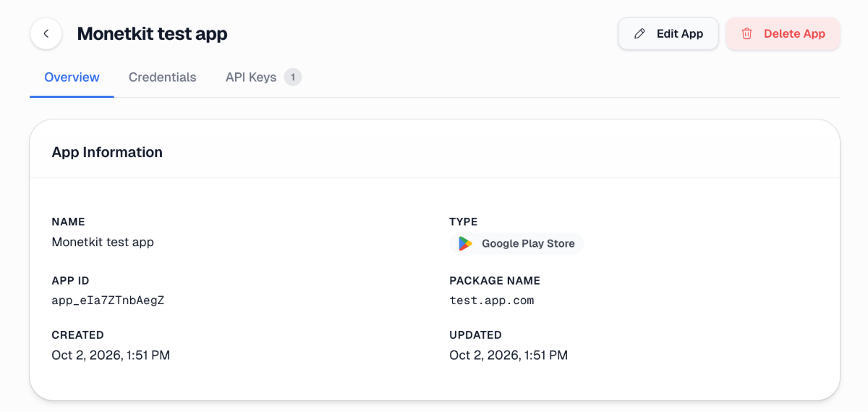The height and width of the screenshot is (412, 868).
Task: Click the pencil icon in Edit App
Action: [639, 34]
